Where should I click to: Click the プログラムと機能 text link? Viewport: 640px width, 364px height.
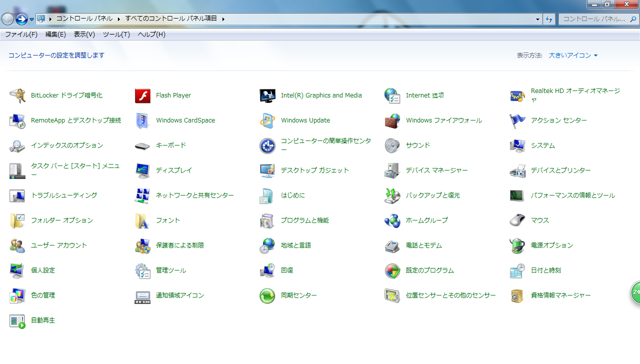point(305,220)
